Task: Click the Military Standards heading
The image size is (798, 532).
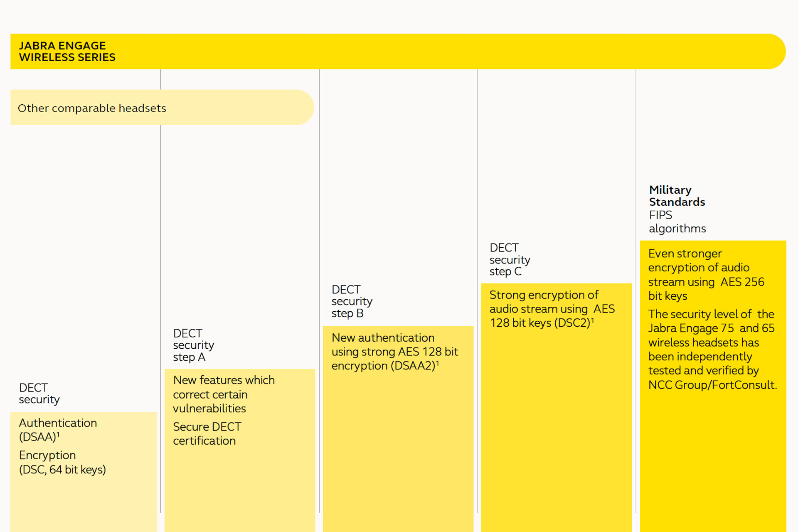Action: pyautogui.click(x=677, y=196)
